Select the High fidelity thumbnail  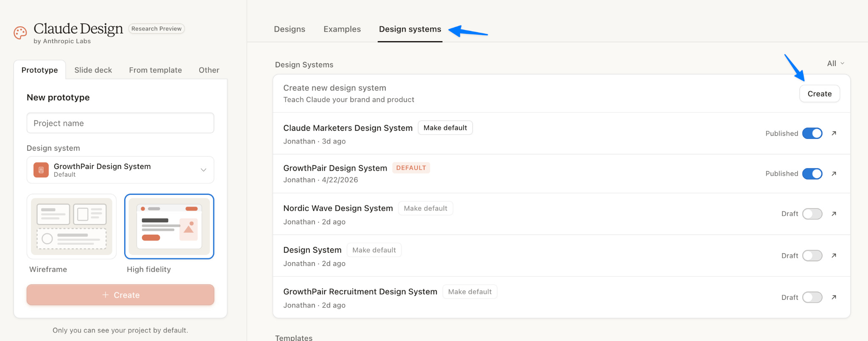pos(169,227)
